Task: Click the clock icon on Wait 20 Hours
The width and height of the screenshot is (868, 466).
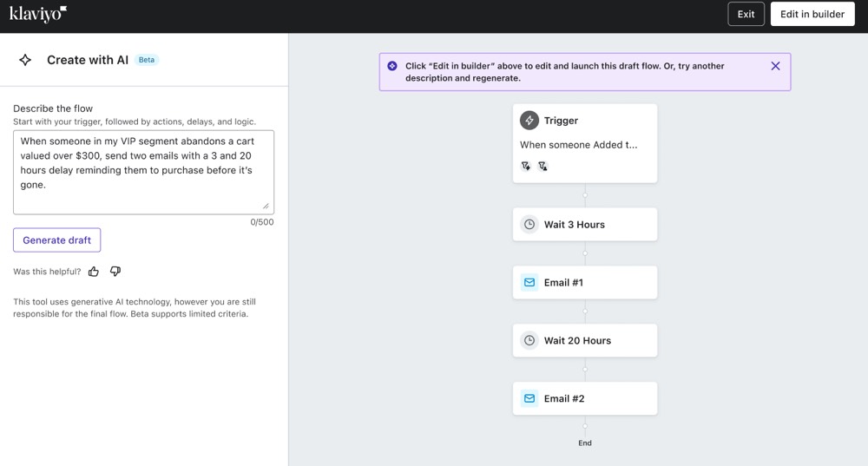Action: [529, 340]
